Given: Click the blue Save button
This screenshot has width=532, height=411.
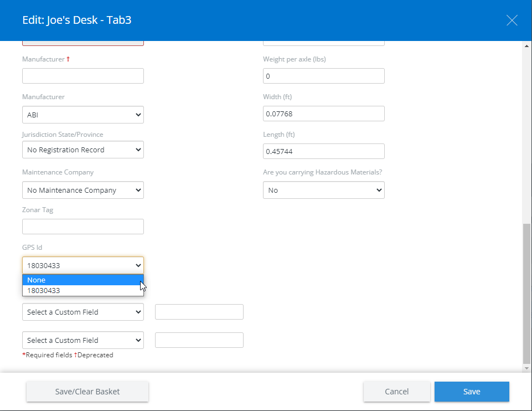Looking at the screenshot, I should (472, 392).
